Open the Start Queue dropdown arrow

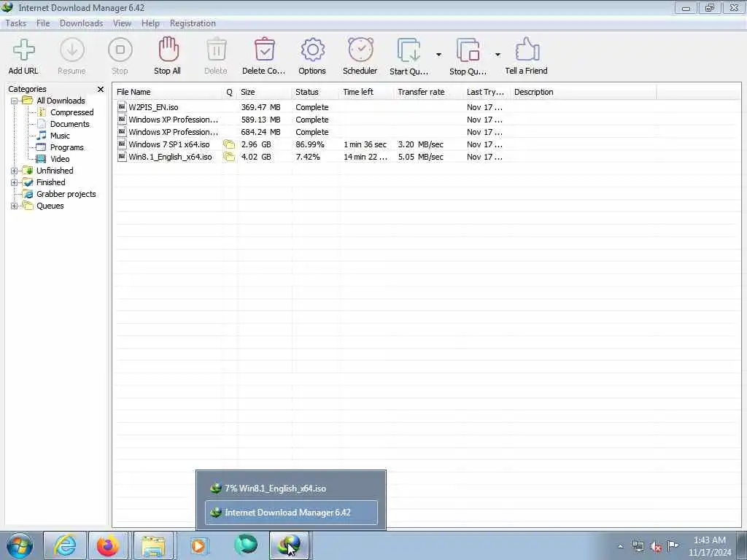(x=438, y=55)
